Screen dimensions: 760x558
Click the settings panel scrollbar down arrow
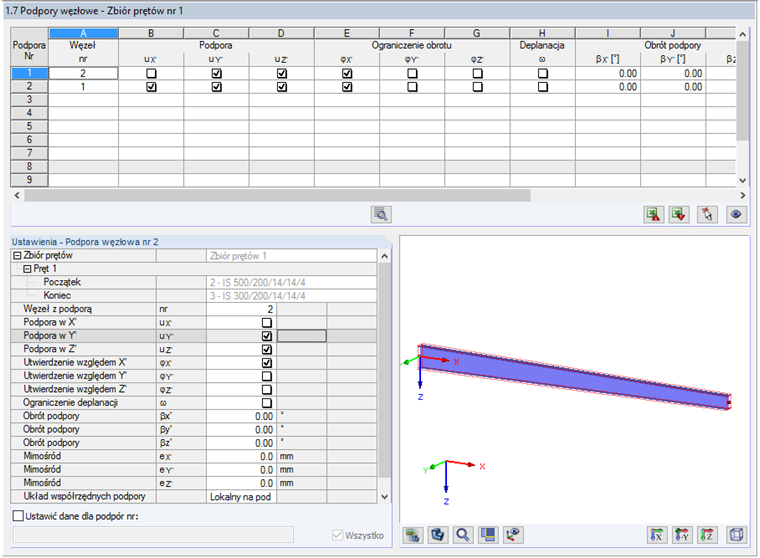(x=384, y=497)
